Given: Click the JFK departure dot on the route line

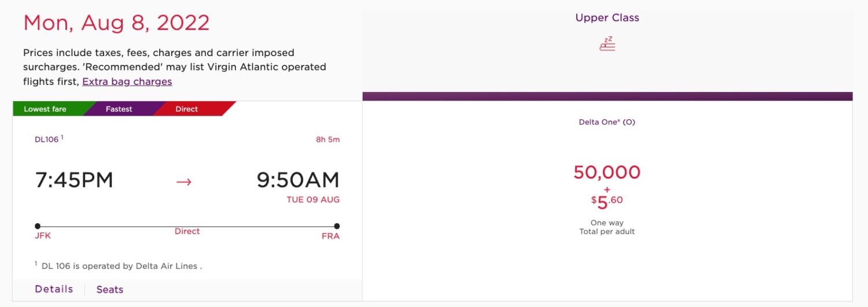Looking at the screenshot, I should tap(38, 226).
